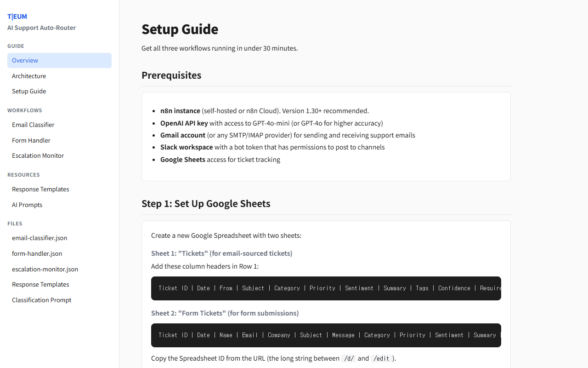Navigate to AI Prompts
Screen dimensions: 588x368
click(x=27, y=205)
